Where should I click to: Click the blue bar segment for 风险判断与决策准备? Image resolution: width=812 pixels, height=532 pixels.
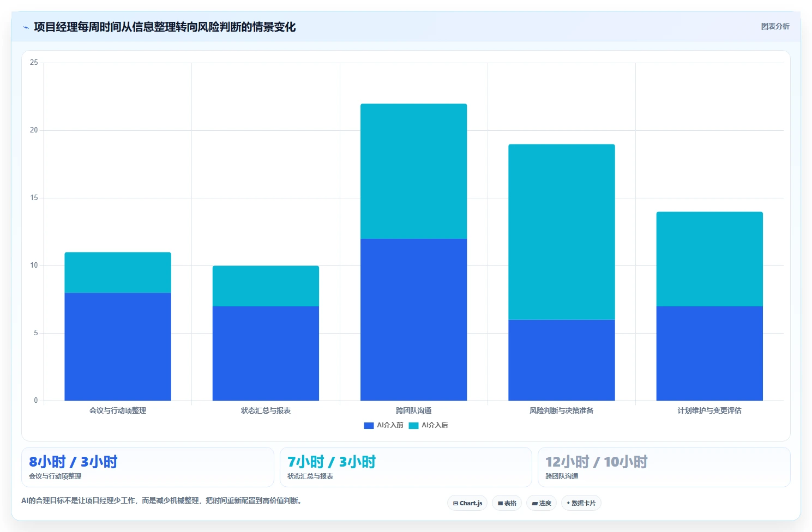pos(562,360)
